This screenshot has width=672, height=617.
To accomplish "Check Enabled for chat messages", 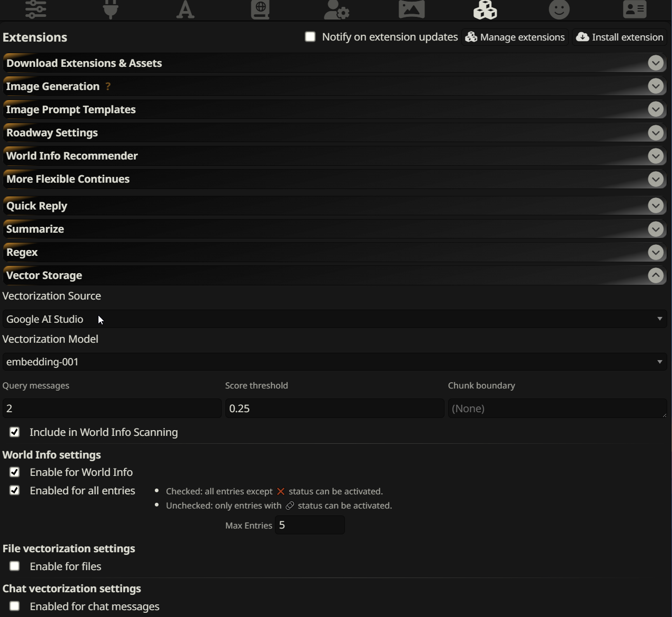I will tap(15, 606).
